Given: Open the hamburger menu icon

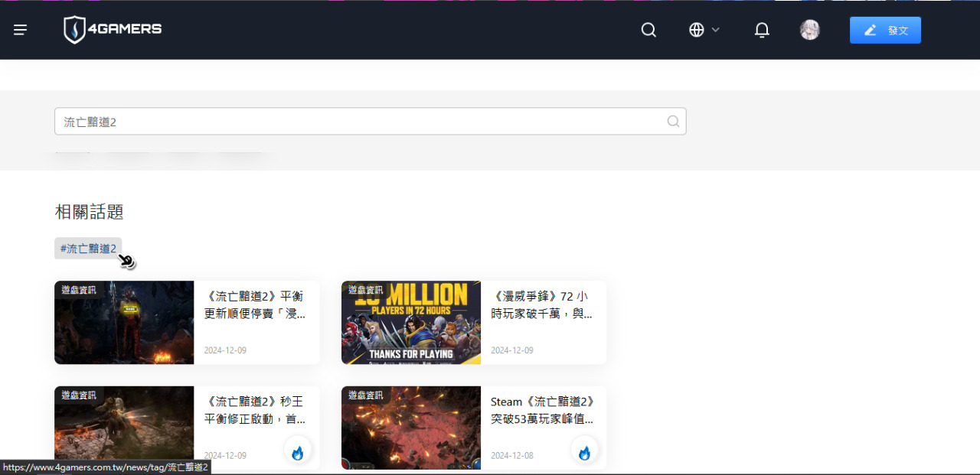Looking at the screenshot, I should 21,30.
